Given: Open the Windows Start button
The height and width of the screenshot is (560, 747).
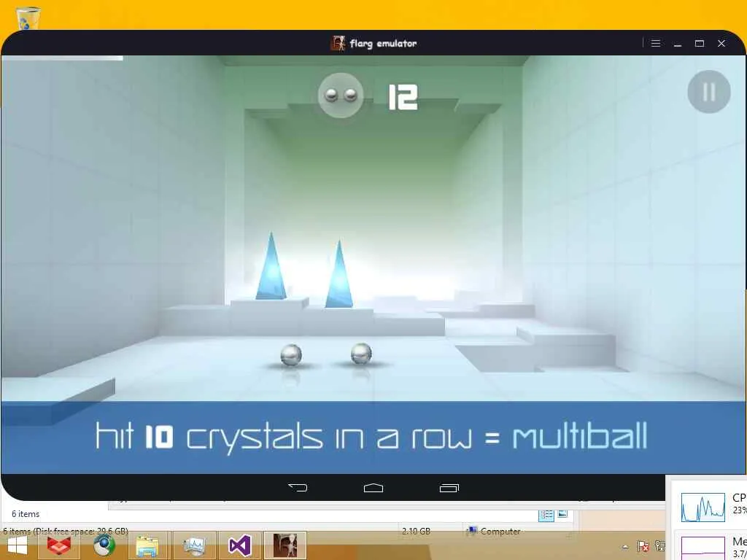Looking at the screenshot, I should click(x=18, y=545).
